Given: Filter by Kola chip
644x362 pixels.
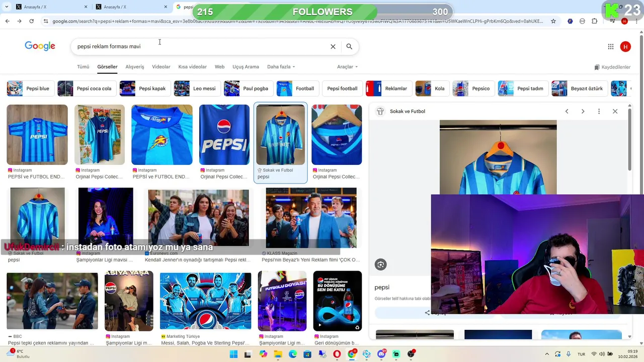Looking at the screenshot, I should pos(432,88).
